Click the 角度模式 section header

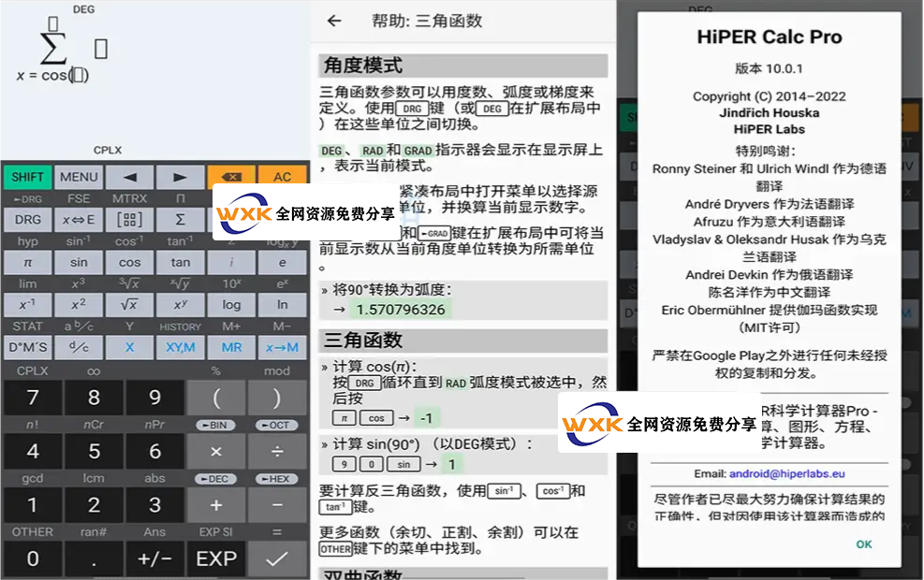coord(463,65)
